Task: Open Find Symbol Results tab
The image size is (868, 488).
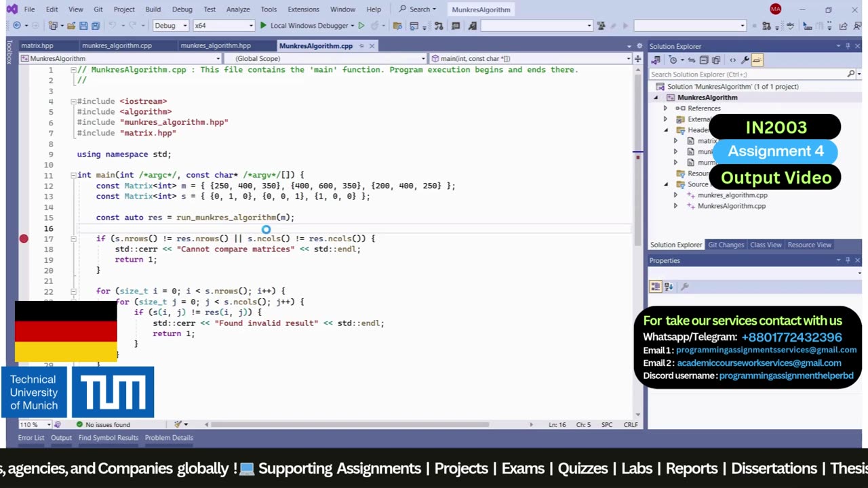Action: pyautogui.click(x=108, y=438)
